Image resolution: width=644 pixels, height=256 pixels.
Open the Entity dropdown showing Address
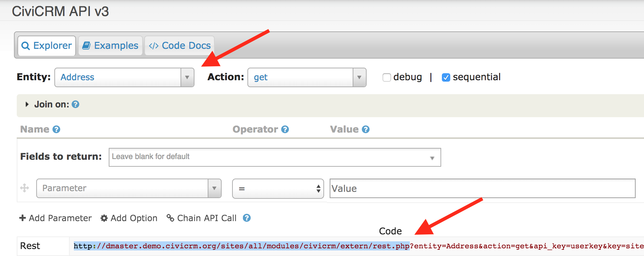124,77
